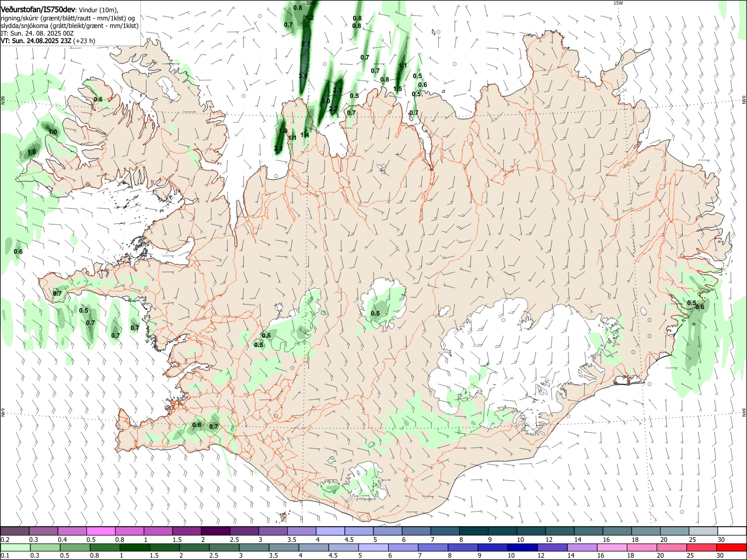Select the pure red swatch labeled 30 in lower row

[732, 547]
